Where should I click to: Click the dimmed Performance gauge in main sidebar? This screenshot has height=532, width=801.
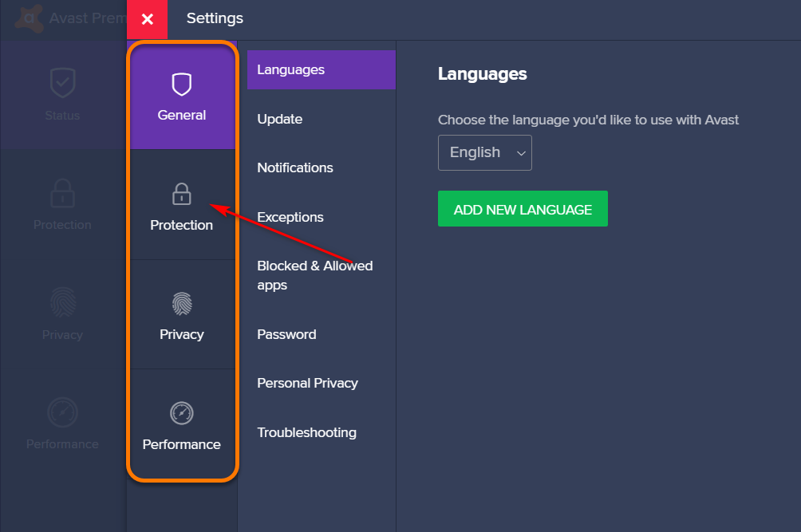62,413
